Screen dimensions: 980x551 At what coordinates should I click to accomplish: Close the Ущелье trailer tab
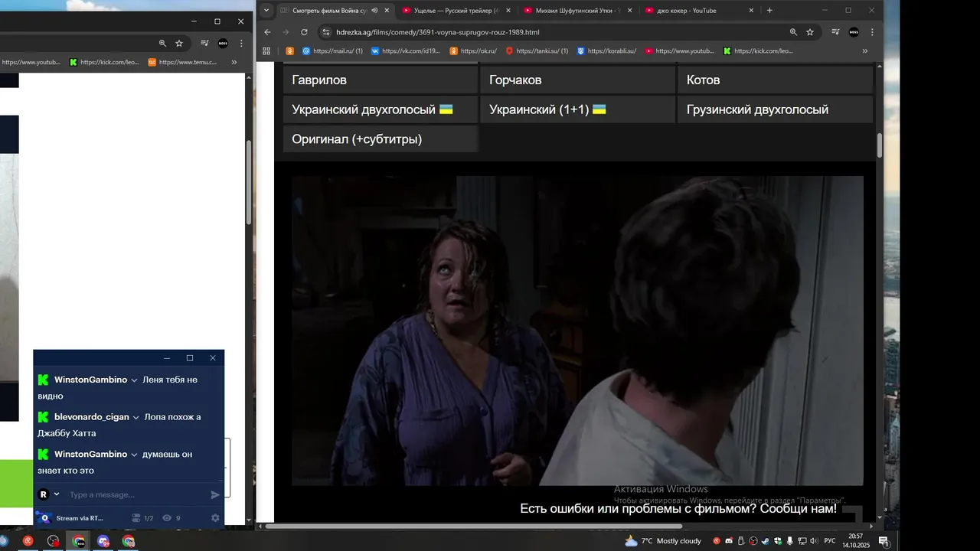508,11
